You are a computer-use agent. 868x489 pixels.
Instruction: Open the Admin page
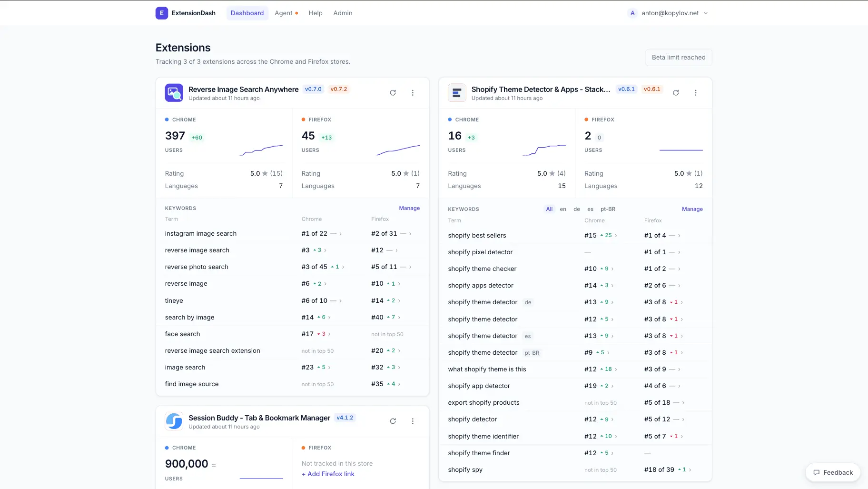tap(343, 13)
